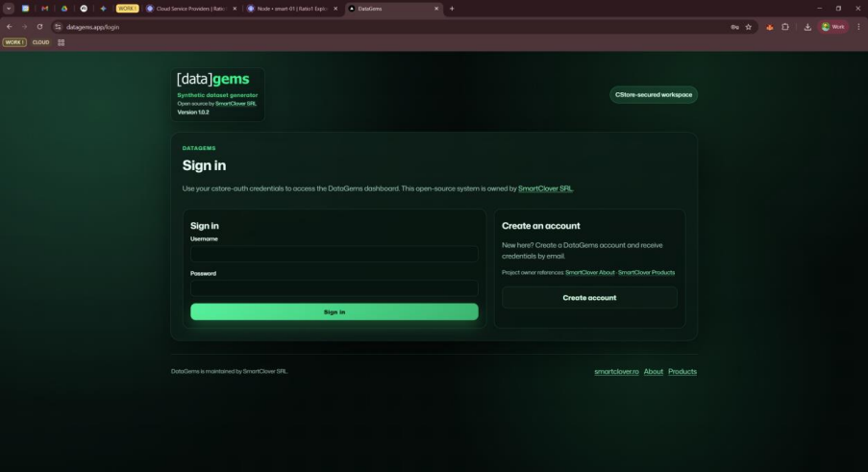
Task: Open the Products footer link
Action: [682, 371]
